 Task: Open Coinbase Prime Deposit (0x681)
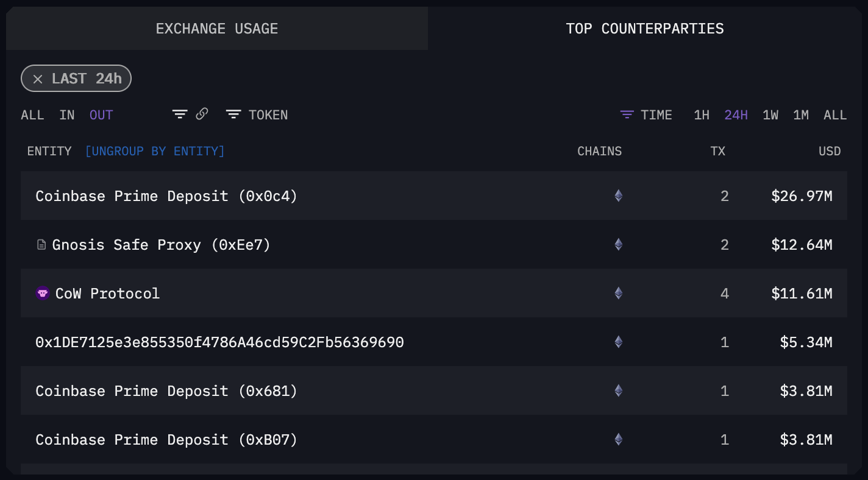[166, 391]
